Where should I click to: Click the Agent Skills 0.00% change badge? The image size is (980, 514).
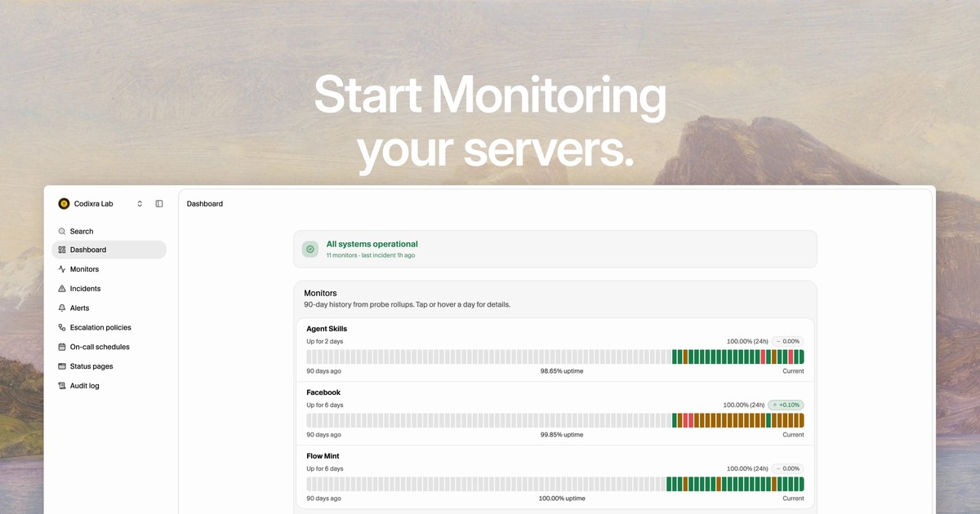click(789, 341)
